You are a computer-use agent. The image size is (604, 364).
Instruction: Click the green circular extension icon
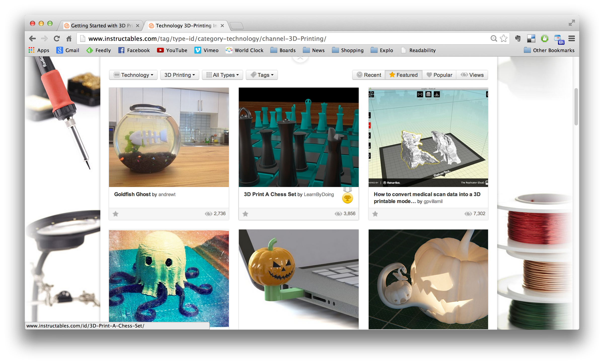click(x=545, y=38)
